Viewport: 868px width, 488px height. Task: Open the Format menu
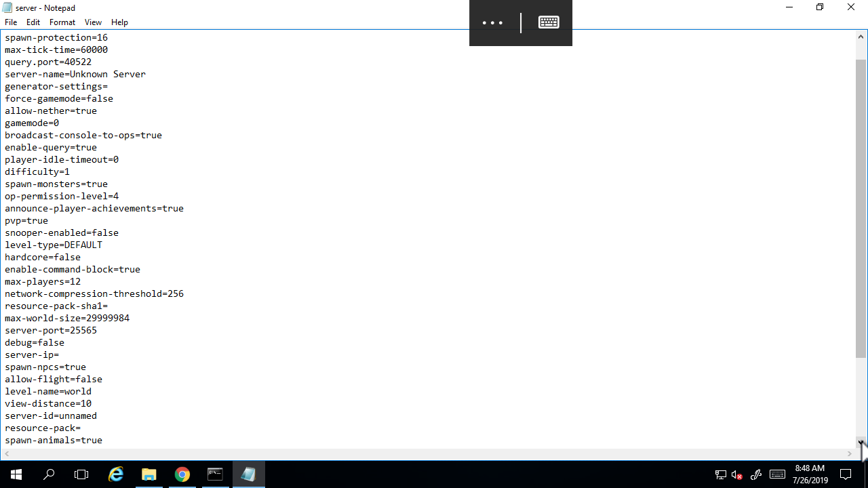62,22
